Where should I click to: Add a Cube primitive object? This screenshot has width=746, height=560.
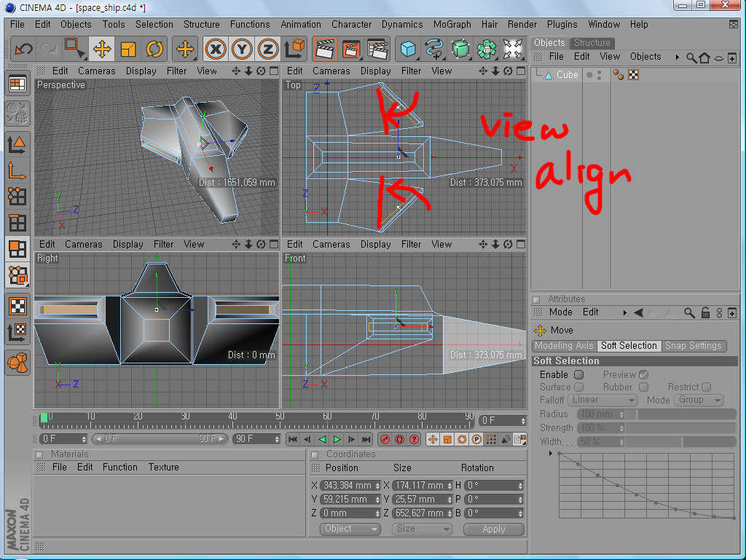[x=409, y=50]
